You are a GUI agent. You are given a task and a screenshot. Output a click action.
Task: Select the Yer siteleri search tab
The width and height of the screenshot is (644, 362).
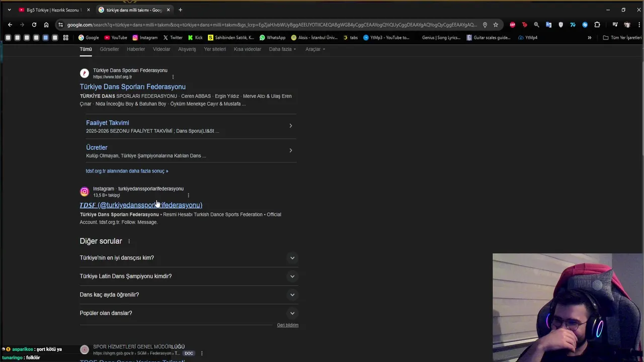point(215,49)
